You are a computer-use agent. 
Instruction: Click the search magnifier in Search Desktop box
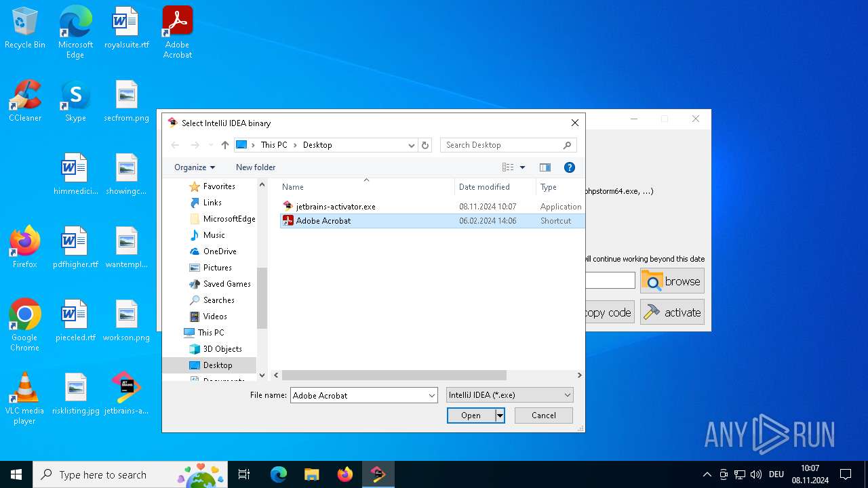tap(568, 145)
